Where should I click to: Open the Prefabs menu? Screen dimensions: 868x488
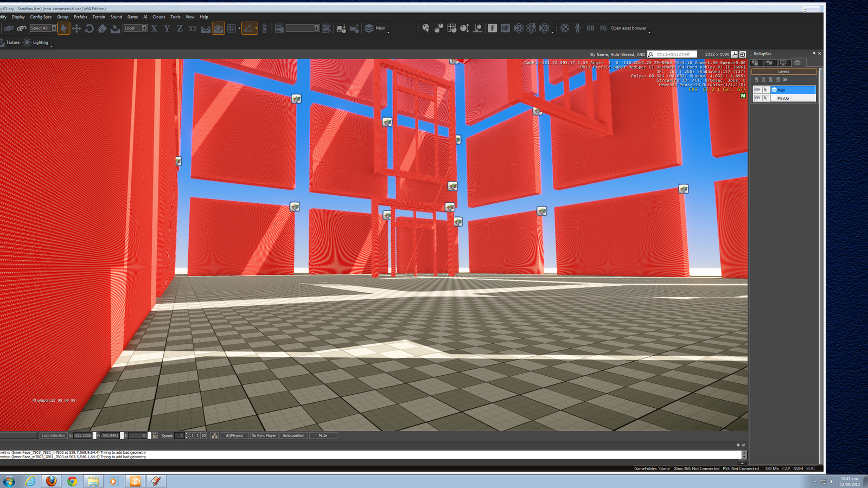pos(80,17)
